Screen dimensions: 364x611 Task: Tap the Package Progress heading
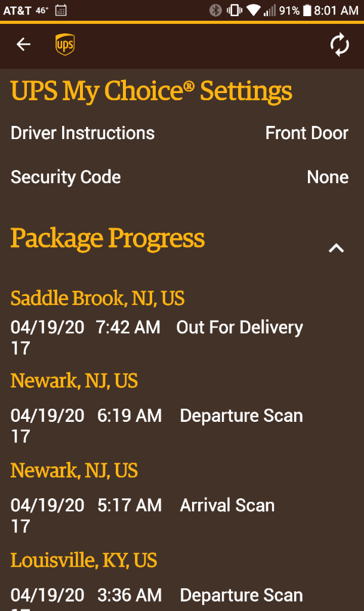coord(107,238)
